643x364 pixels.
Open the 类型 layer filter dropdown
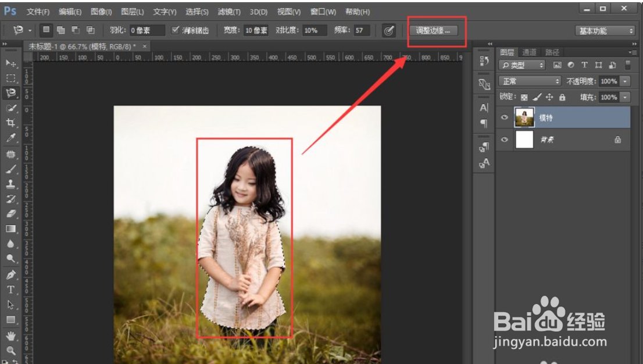click(x=522, y=65)
